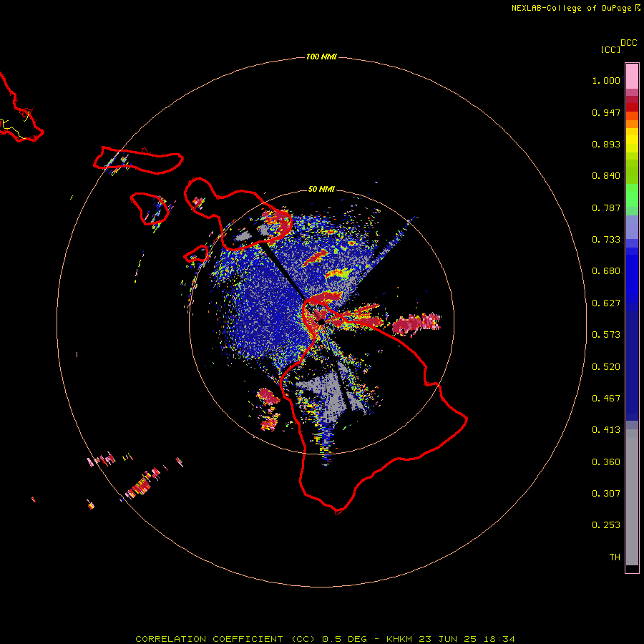
Task: Click the TH threshold label on the scale
Action: click(615, 557)
